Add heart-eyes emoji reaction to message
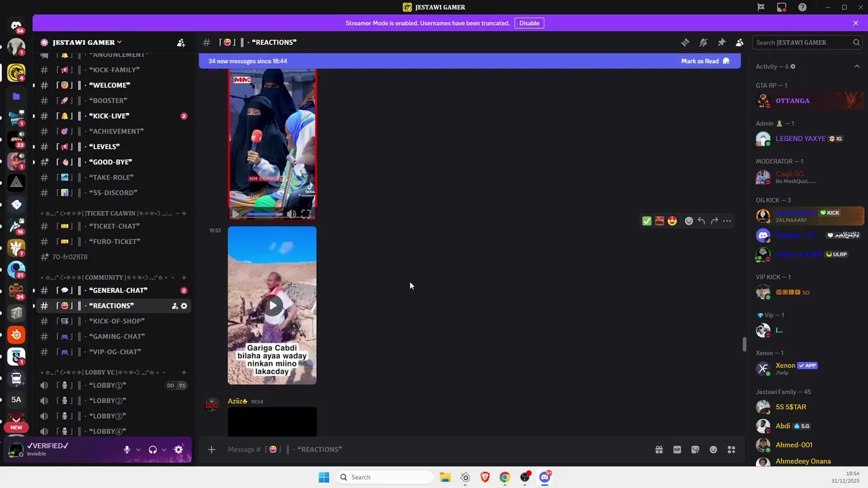The image size is (868, 488). click(672, 221)
